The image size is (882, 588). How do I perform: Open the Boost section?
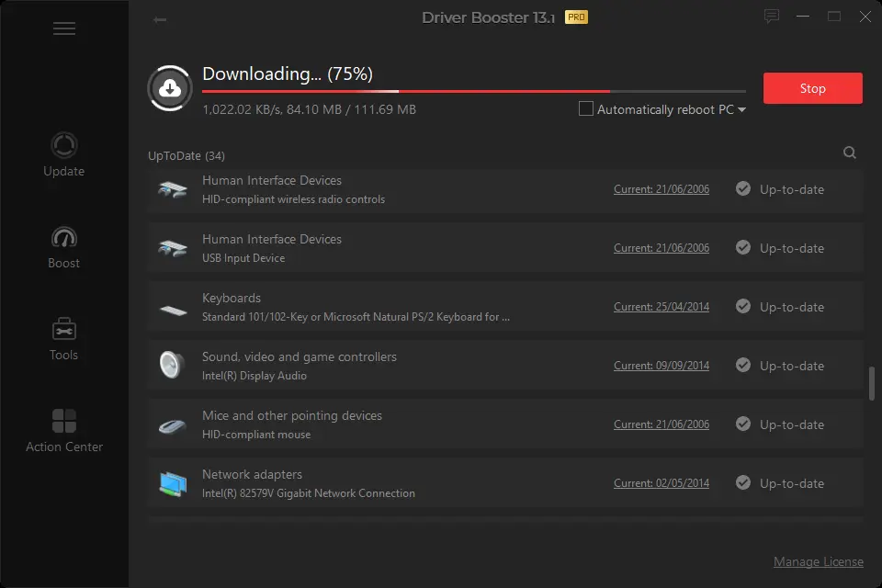point(63,247)
